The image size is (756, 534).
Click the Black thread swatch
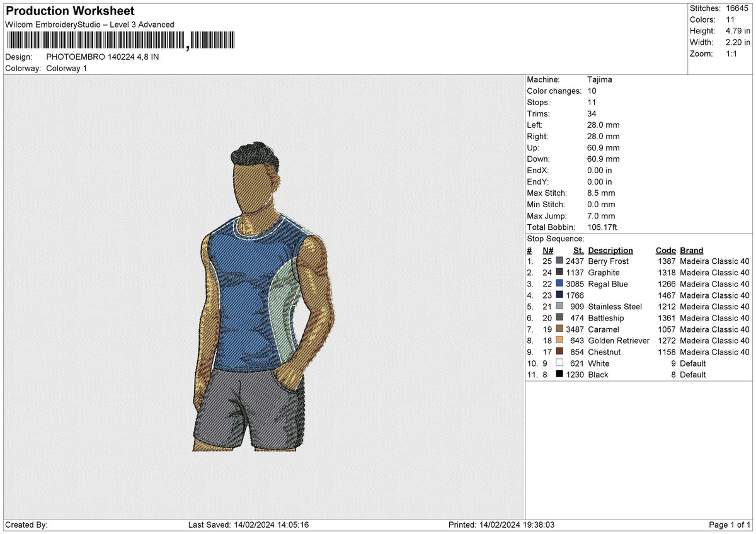tap(559, 374)
